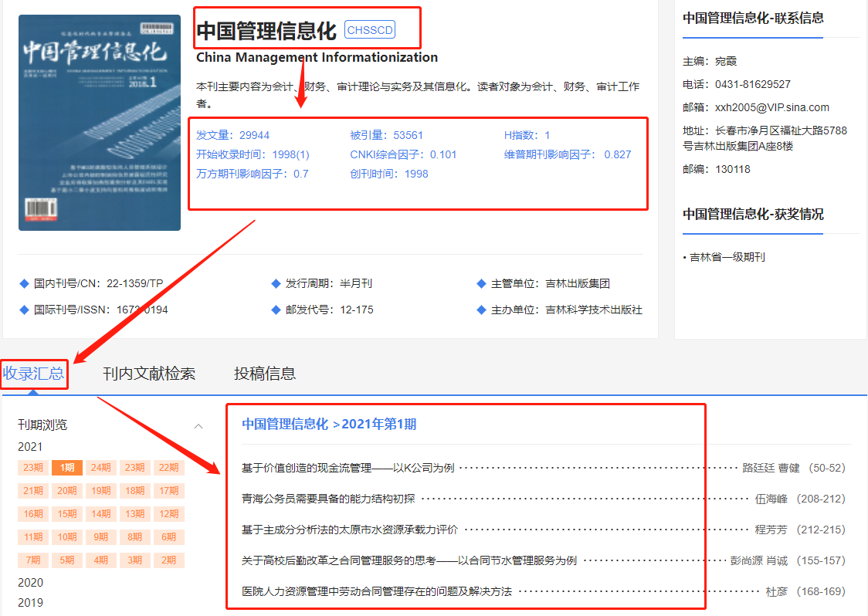Select issue 5期

67,560
